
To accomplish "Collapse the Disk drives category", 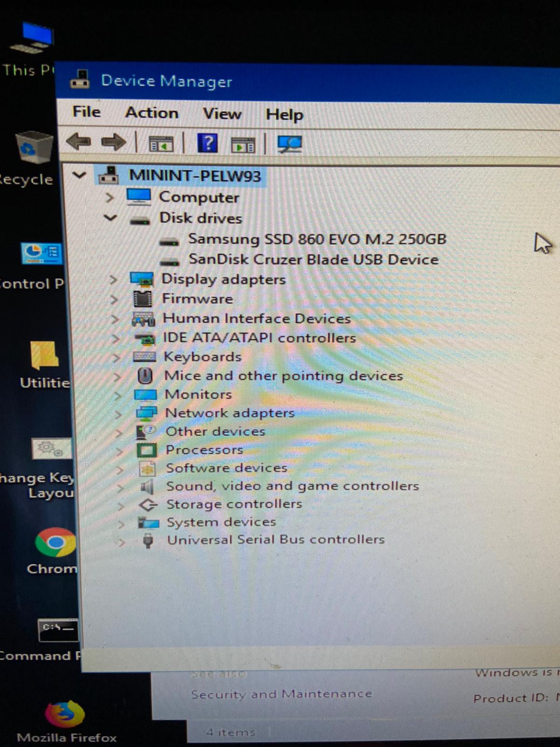I will click(110, 218).
